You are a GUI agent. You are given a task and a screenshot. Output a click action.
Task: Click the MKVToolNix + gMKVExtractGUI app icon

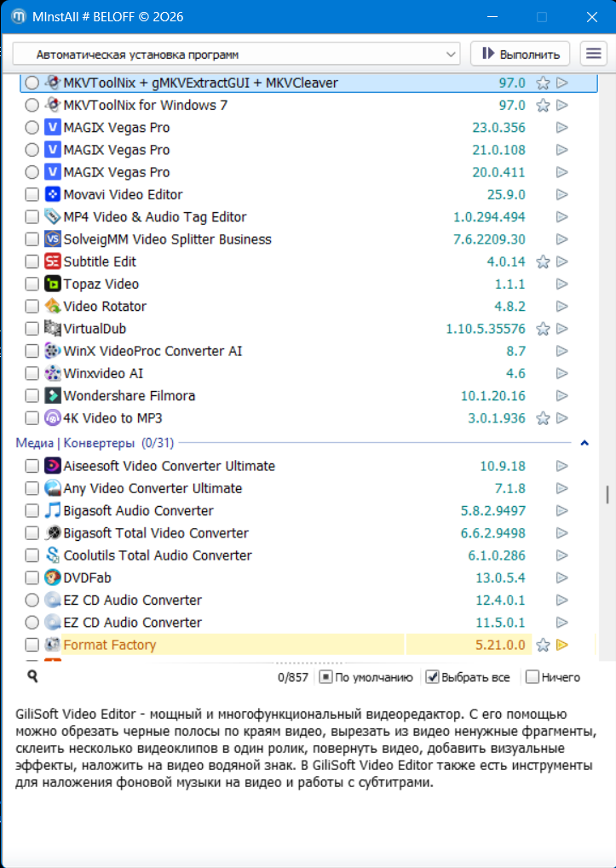pos(52,83)
